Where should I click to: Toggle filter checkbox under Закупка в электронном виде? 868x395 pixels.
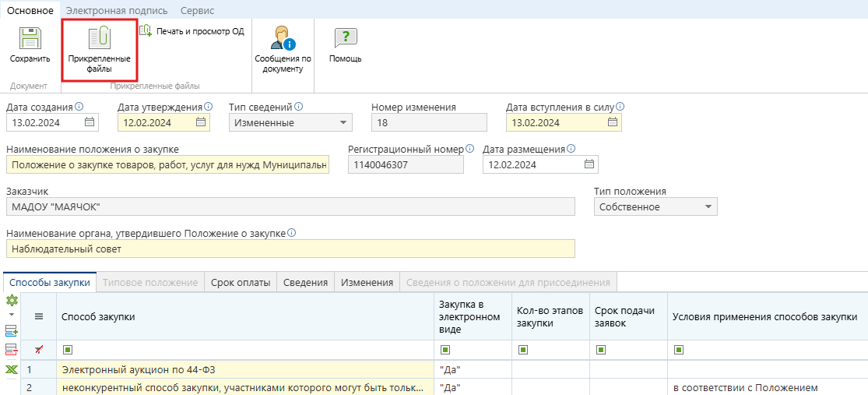445,350
